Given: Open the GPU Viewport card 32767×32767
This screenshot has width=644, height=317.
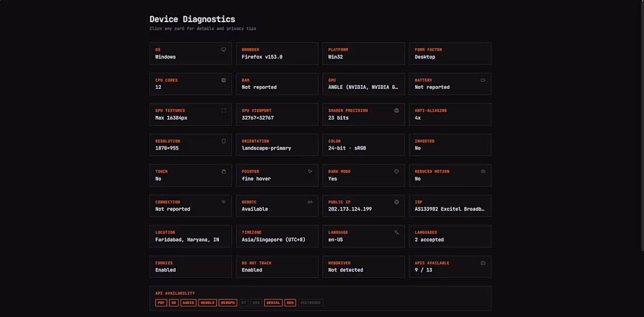Looking at the screenshot, I should click(278, 115).
